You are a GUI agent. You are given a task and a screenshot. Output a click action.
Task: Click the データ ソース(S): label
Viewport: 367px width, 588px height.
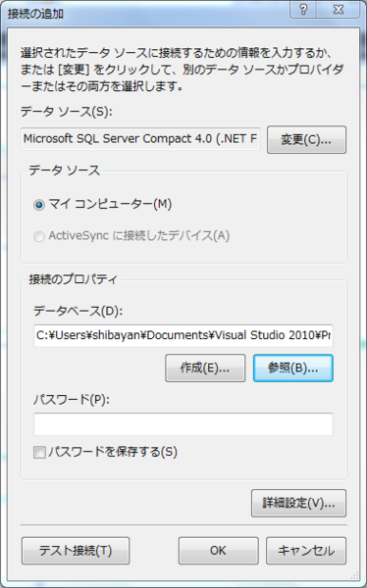click(67, 112)
